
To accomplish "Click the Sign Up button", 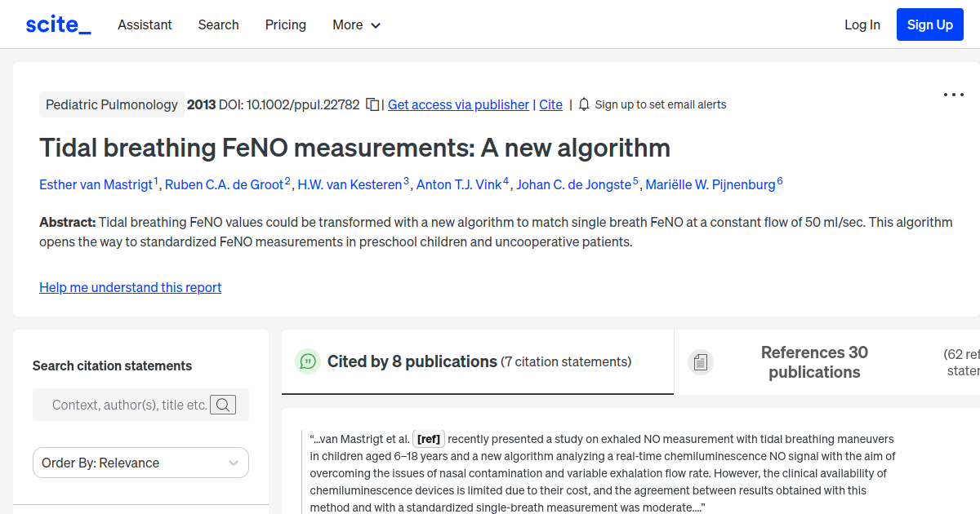I will (929, 24).
